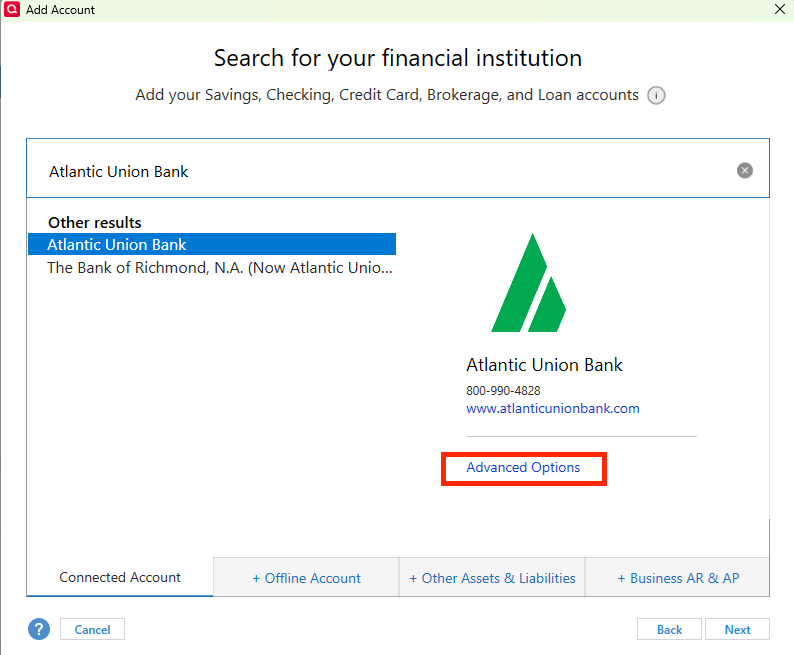Open the Other Assets & Liabilities tab

click(492, 578)
